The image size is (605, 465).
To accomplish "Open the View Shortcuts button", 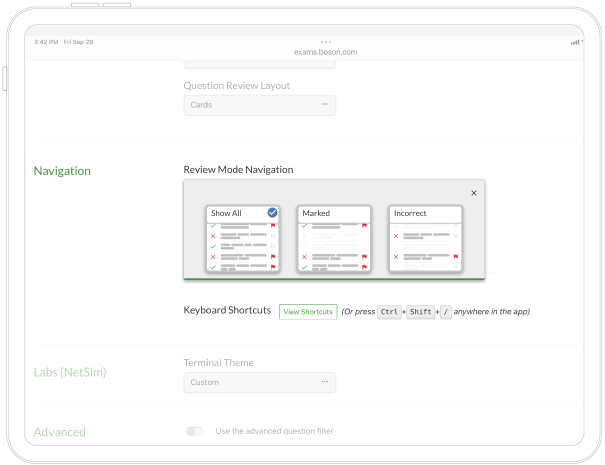I will (308, 312).
